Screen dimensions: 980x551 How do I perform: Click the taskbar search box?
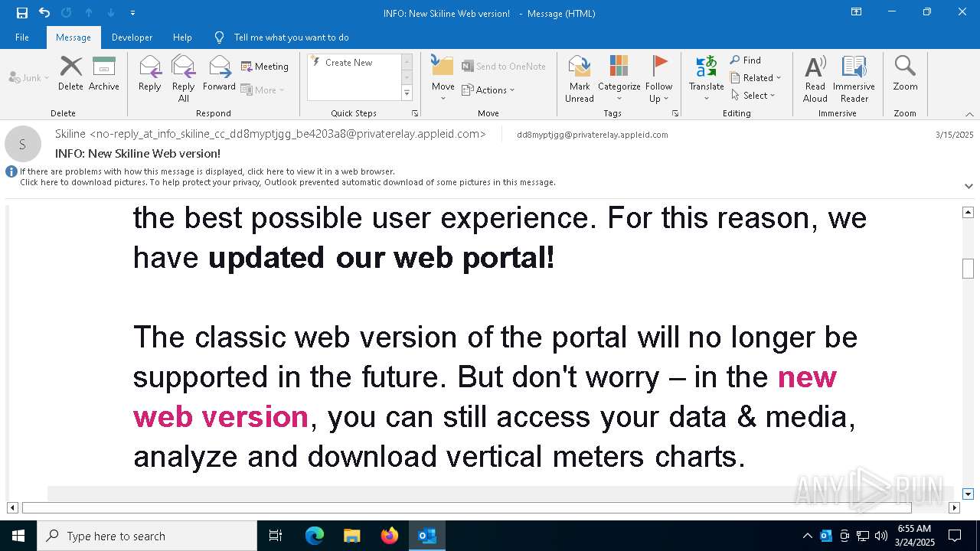tap(147, 536)
